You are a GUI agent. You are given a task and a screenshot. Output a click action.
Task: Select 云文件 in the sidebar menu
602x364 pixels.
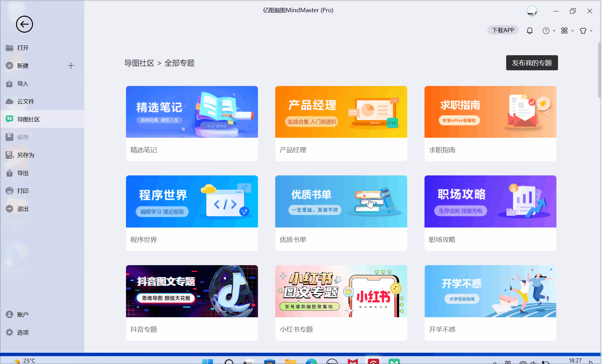[x=42, y=101]
